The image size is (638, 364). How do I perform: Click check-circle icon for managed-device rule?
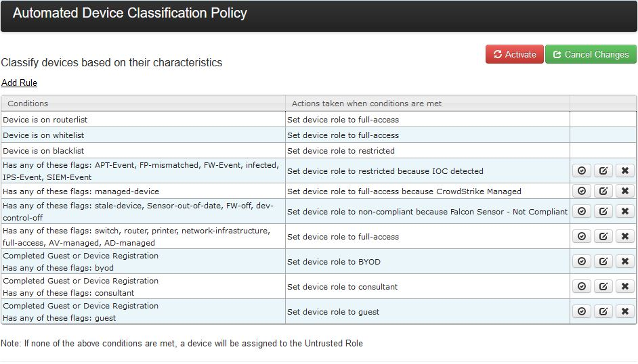pyautogui.click(x=581, y=191)
